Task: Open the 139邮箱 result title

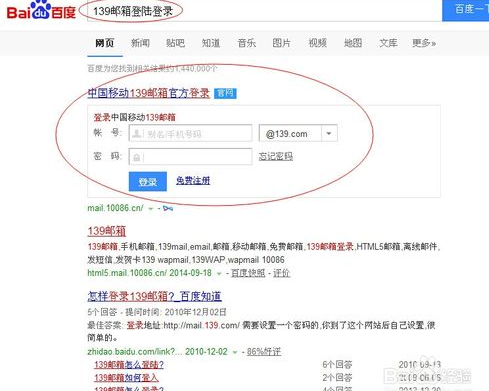Action: [107, 231]
